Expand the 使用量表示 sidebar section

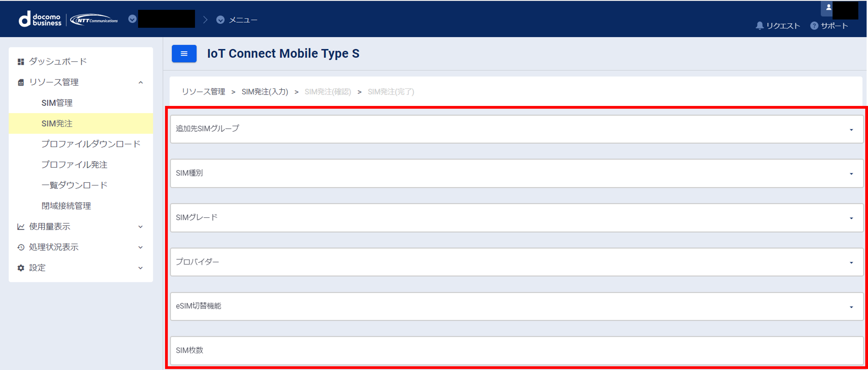coord(140,227)
